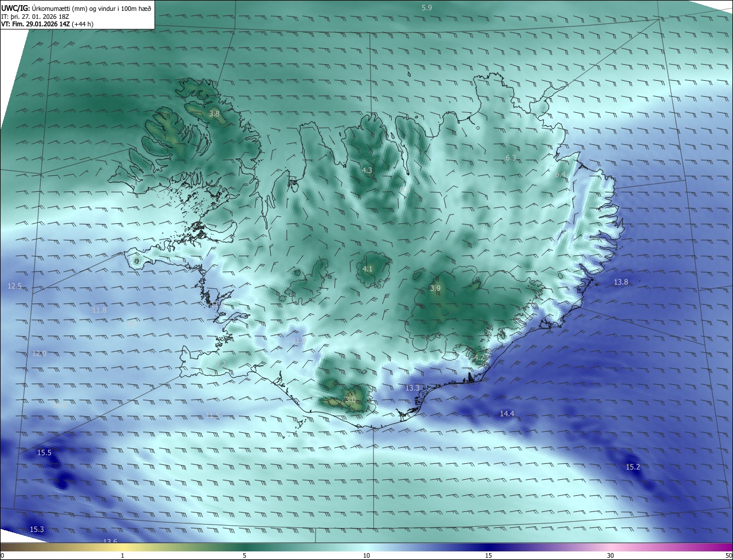Click the 3.0 value on the southern glacier

(x=351, y=399)
